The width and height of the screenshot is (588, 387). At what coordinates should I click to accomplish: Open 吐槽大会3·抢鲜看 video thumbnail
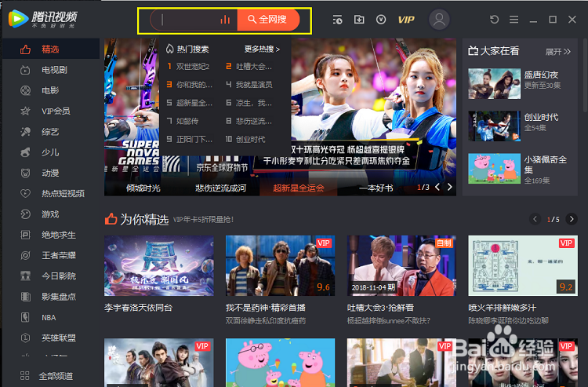401,266
